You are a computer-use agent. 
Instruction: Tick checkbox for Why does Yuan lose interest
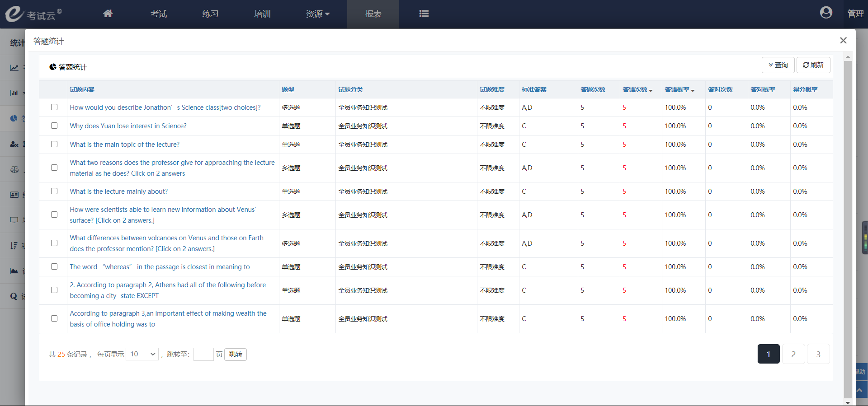(54, 126)
